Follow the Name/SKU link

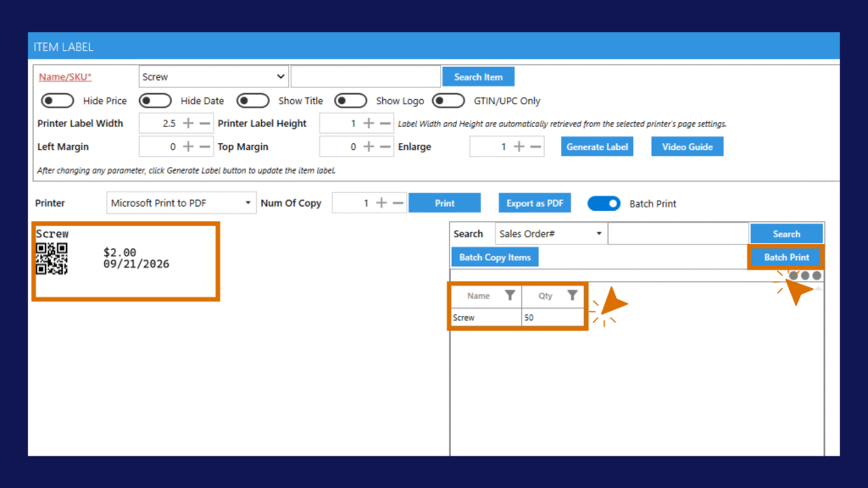(x=64, y=77)
